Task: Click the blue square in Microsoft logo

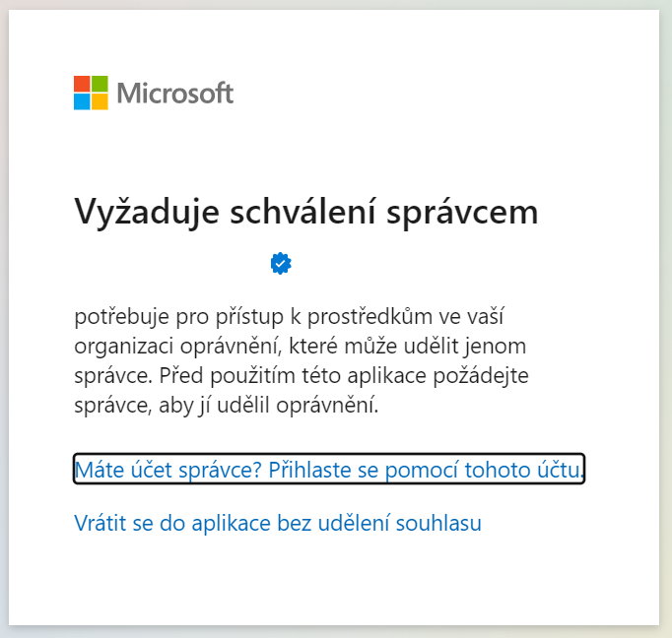Action: [82, 101]
